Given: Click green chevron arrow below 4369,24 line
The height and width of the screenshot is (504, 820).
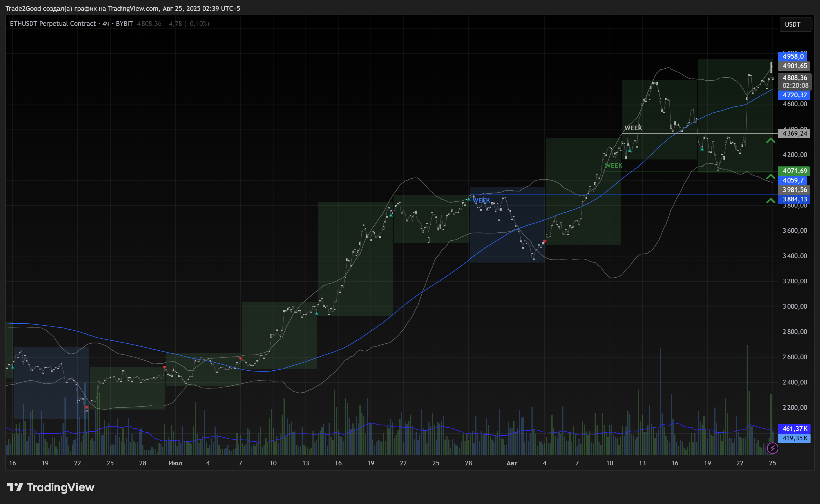Looking at the screenshot, I should pos(770,141).
